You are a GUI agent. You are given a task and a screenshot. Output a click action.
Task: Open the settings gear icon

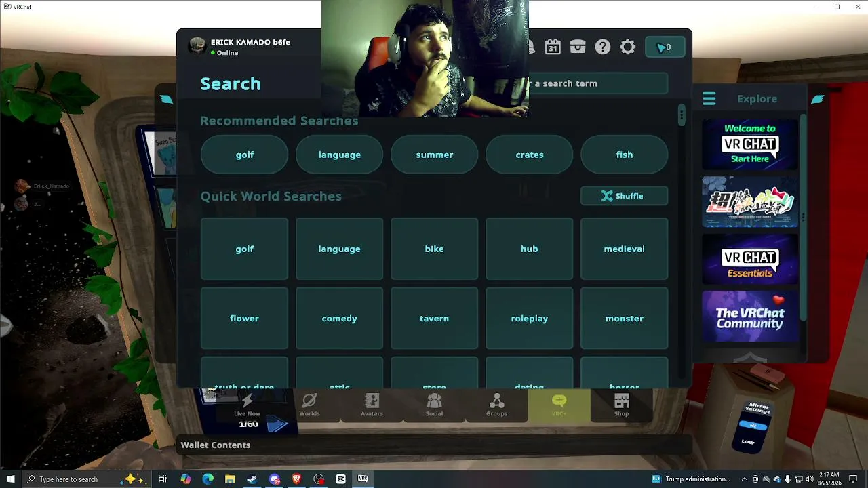point(628,47)
